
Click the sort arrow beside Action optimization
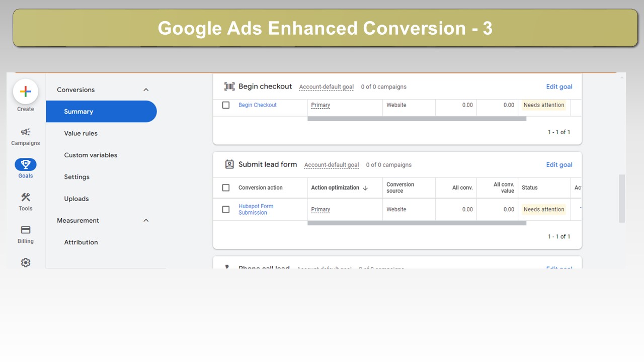point(365,188)
